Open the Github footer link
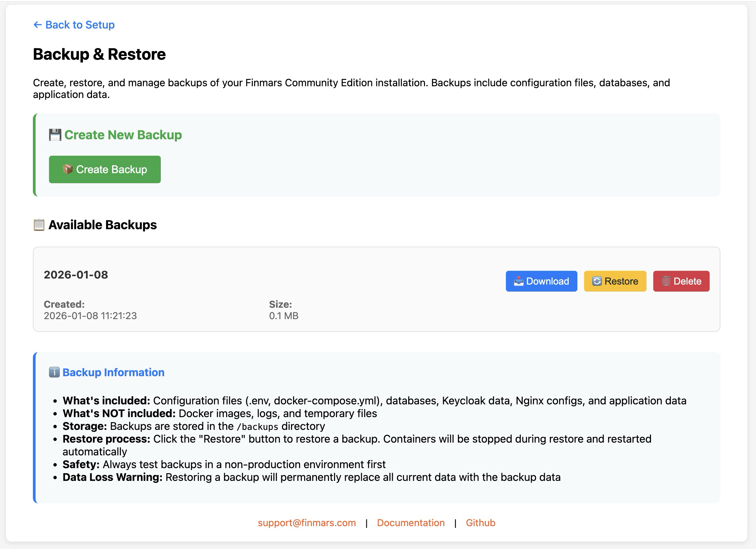 coord(480,523)
